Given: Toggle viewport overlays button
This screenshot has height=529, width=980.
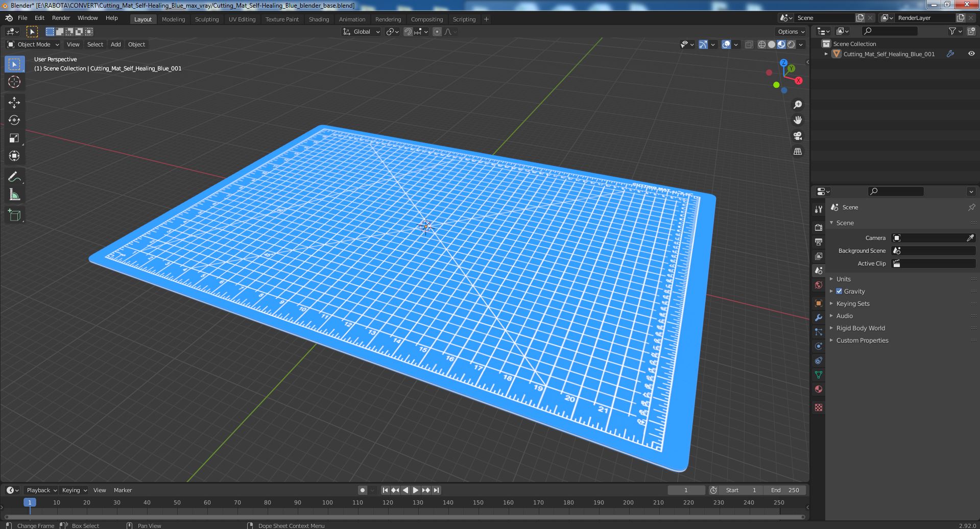Looking at the screenshot, I should [x=726, y=44].
